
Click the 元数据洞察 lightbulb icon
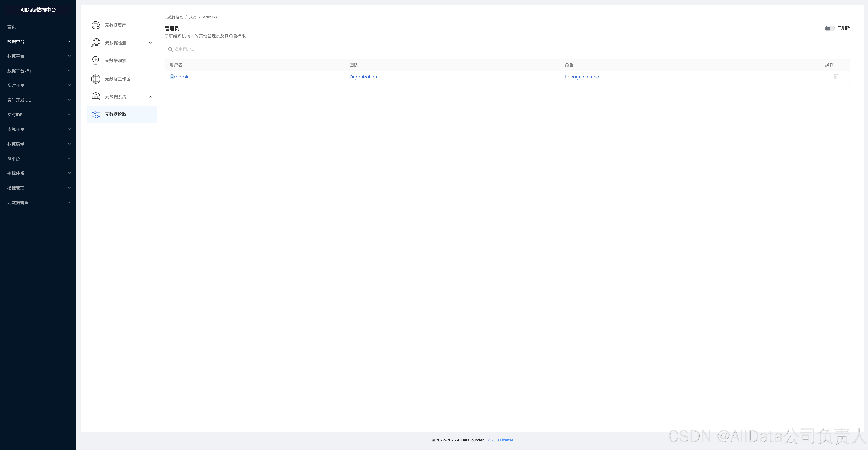tap(96, 61)
